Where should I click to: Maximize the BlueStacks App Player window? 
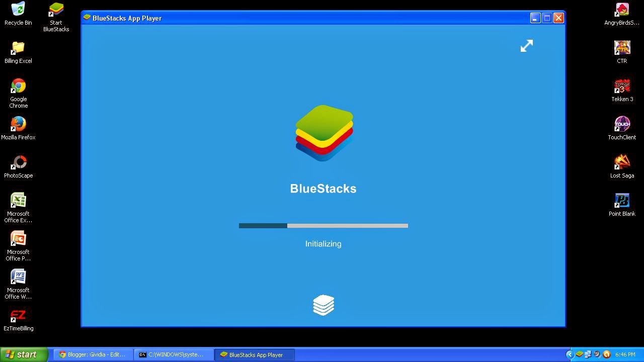(x=547, y=18)
